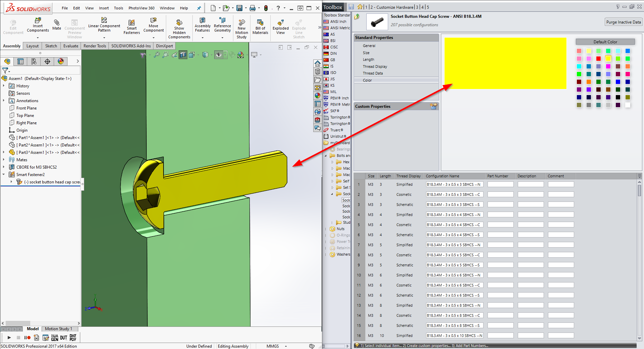Click Part Number field in row 1
Screen dimensions: 644x349
click(x=500, y=184)
